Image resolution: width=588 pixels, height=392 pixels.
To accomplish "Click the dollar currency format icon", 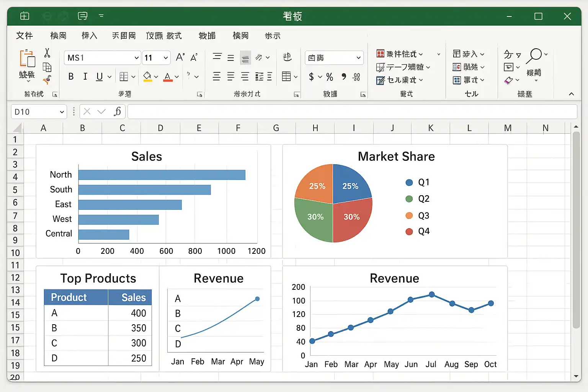I will coord(311,77).
